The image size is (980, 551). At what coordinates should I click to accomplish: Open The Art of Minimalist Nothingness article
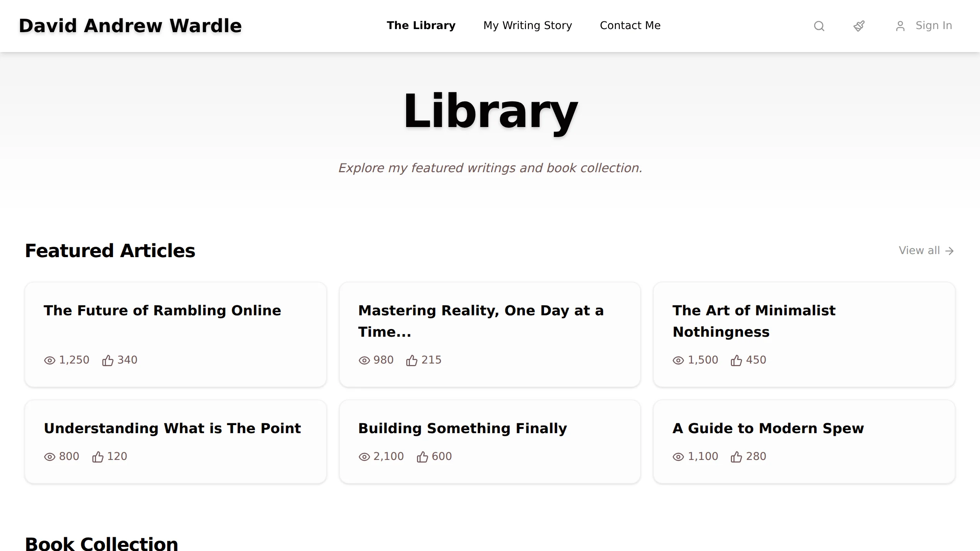[754, 321]
